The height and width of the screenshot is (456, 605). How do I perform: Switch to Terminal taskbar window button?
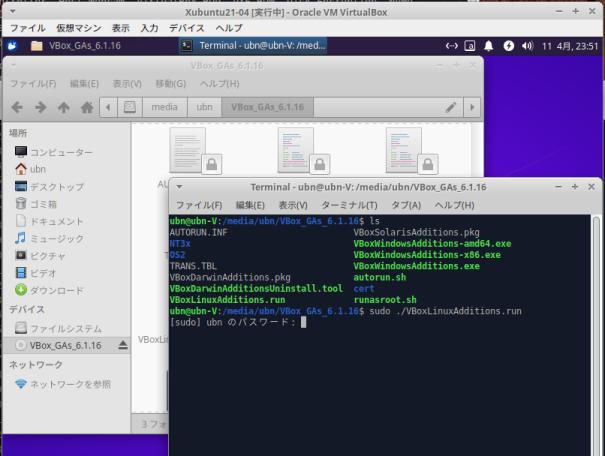point(253,46)
